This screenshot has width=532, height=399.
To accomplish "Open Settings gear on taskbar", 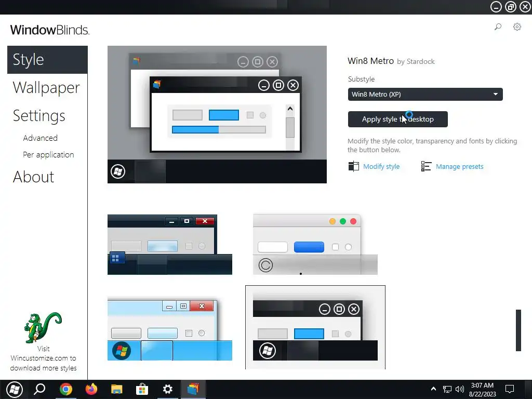I will 168,389.
